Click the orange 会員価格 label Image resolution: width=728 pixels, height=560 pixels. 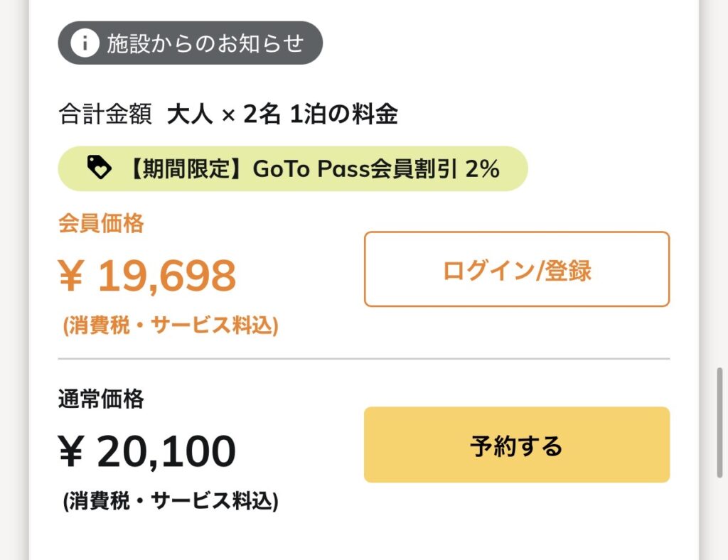[101, 224]
